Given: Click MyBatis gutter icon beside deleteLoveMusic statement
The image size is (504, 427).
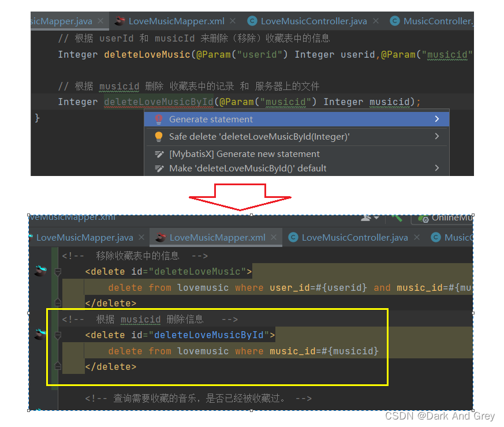Looking at the screenshot, I should coord(40,271).
